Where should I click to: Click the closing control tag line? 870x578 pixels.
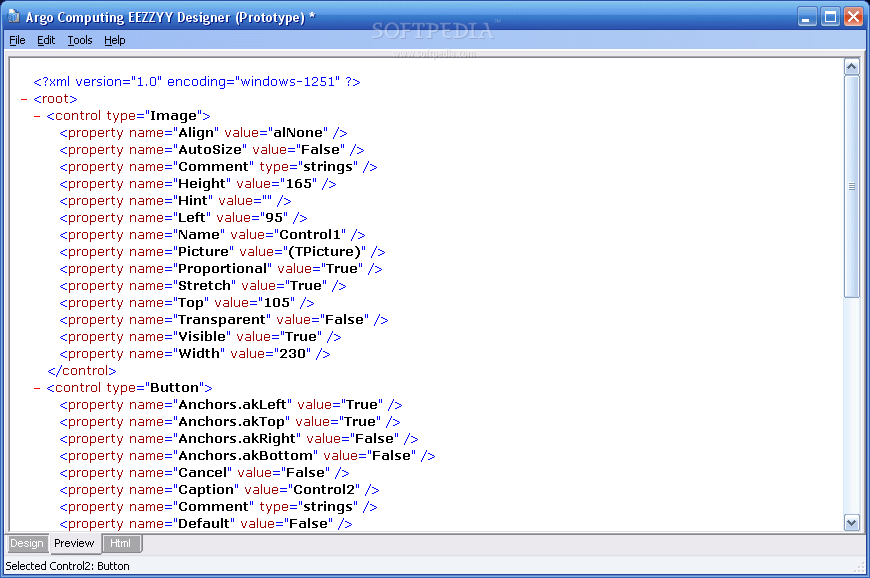[x=82, y=371]
